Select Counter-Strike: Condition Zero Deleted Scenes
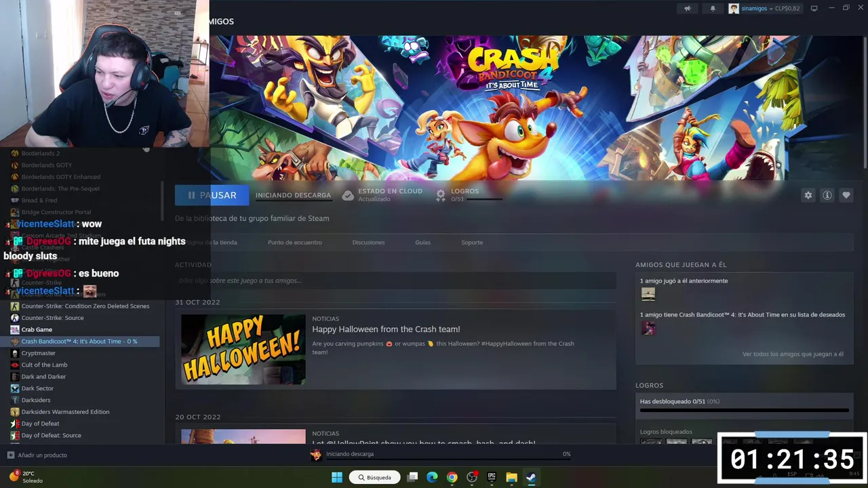Viewport: 868px width, 488px height. (85, 306)
